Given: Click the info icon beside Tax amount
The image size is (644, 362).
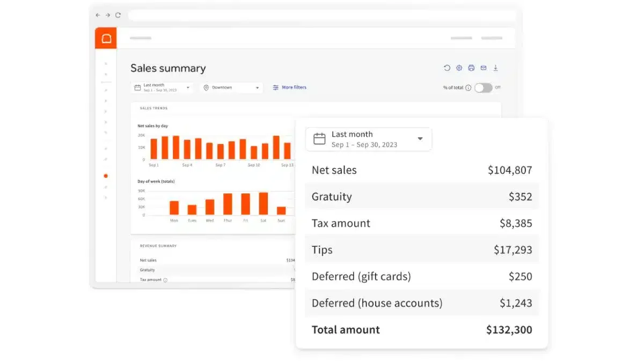Looking at the screenshot, I should click(165, 280).
